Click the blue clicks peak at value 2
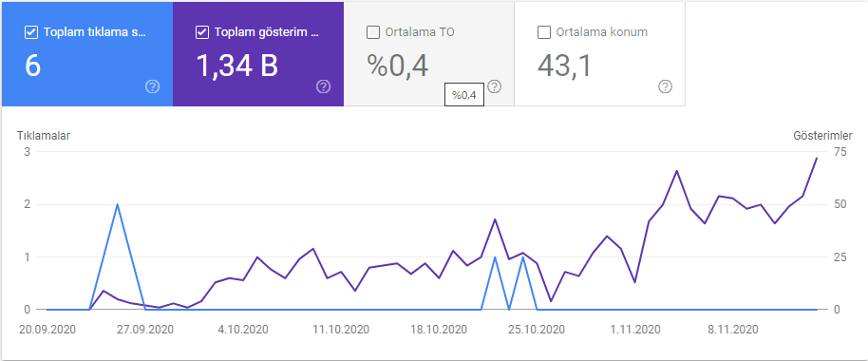This screenshot has height=361, width=868. [118, 204]
